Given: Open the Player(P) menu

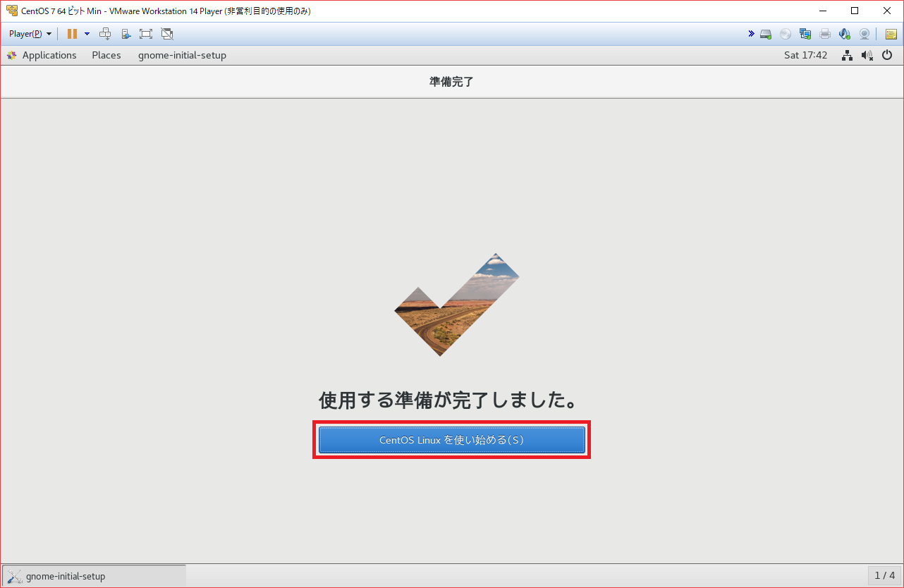Looking at the screenshot, I should click(30, 34).
